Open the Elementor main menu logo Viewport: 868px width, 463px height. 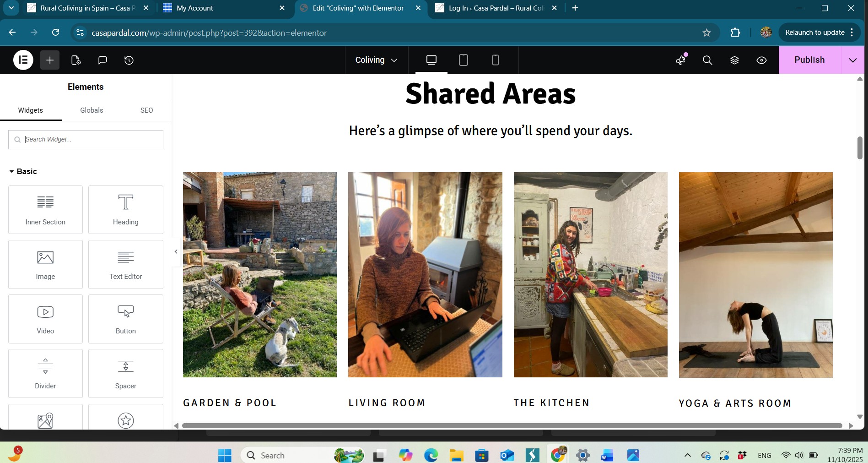click(23, 60)
